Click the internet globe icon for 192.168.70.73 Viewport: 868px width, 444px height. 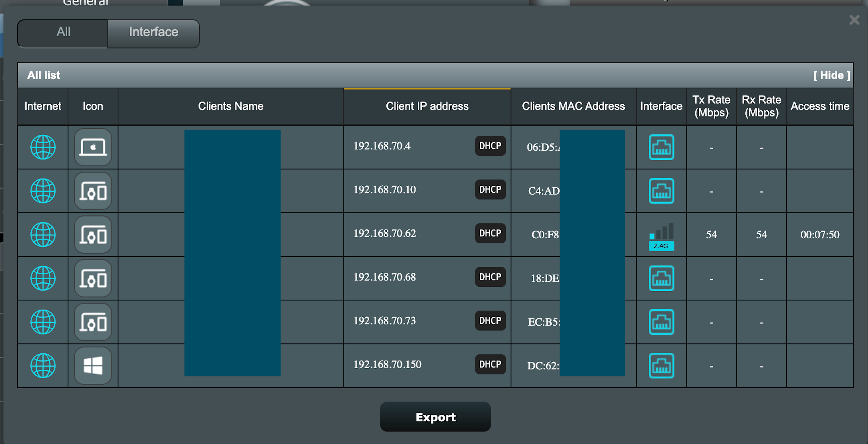(43, 322)
